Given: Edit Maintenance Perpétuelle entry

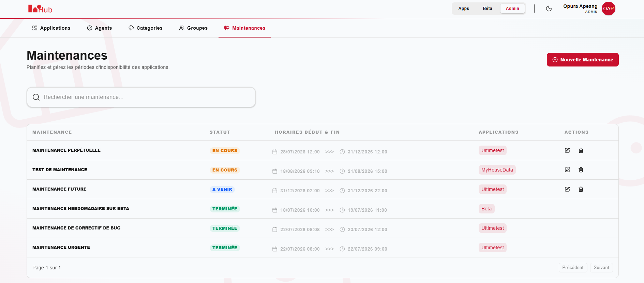Looking at the screenshot, I should coord(567,150).
